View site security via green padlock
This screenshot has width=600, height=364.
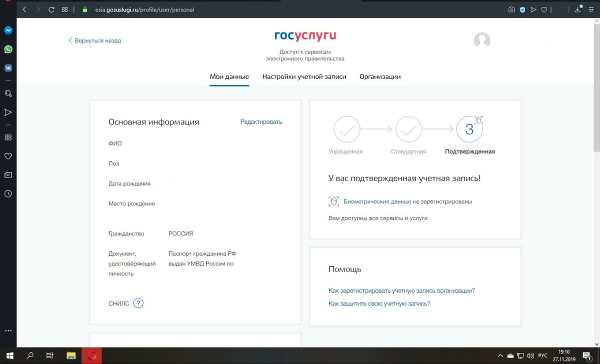pyautogui.click(x=85, y=9)
